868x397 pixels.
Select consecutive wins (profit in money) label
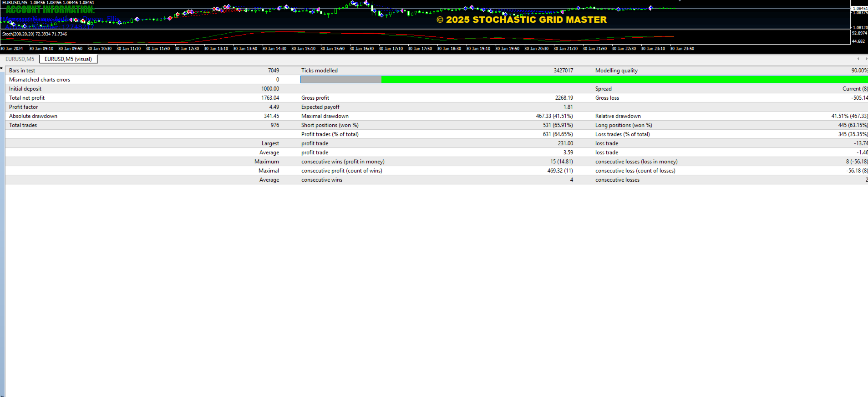tap(343, 162)
